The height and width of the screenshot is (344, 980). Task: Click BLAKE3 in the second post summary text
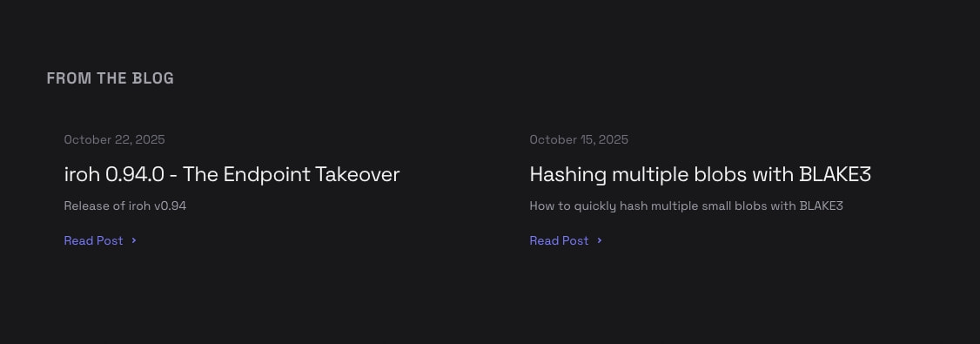coord(822,206)
